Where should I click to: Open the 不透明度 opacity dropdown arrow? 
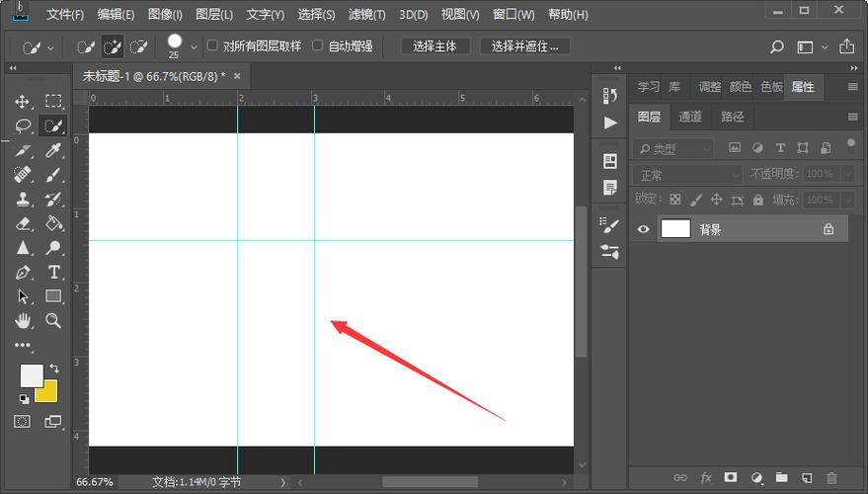click(848, 175)
